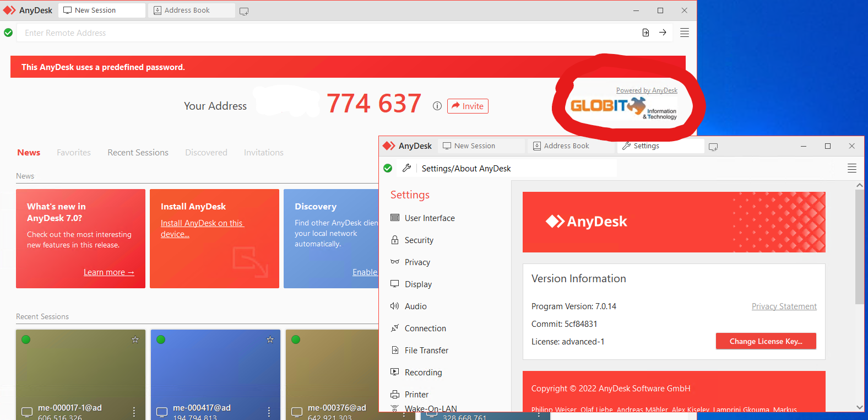Click the Invite button
868x420 pixels.
[468, 106]
